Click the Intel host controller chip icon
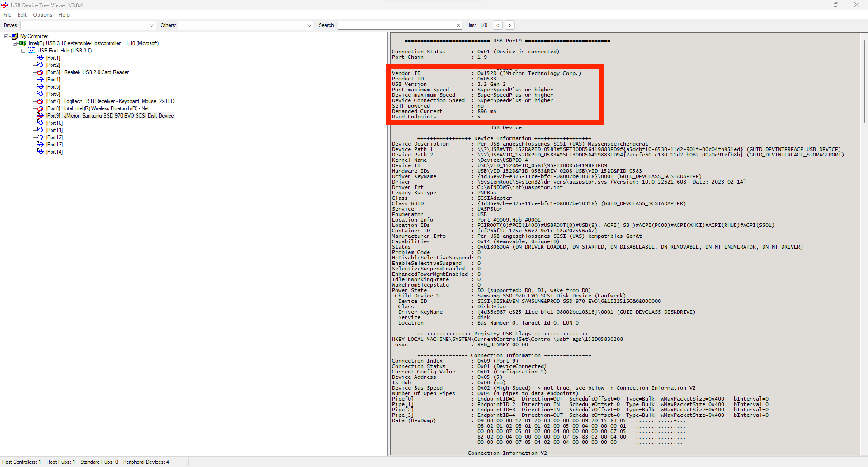Image resolution: width=868 pixels, height=467 pixels. [23, 43]
